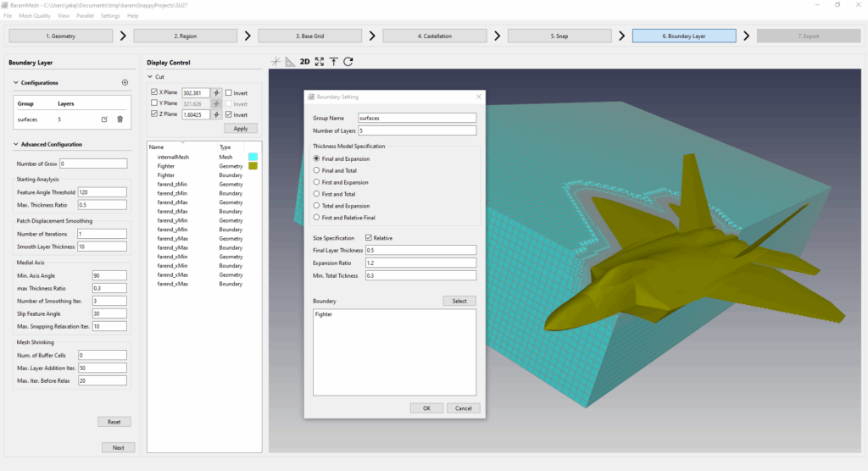This screenshot has width=868, height=471.
Task: Edit the surfaces group configuration
Action: pos(104,119)
